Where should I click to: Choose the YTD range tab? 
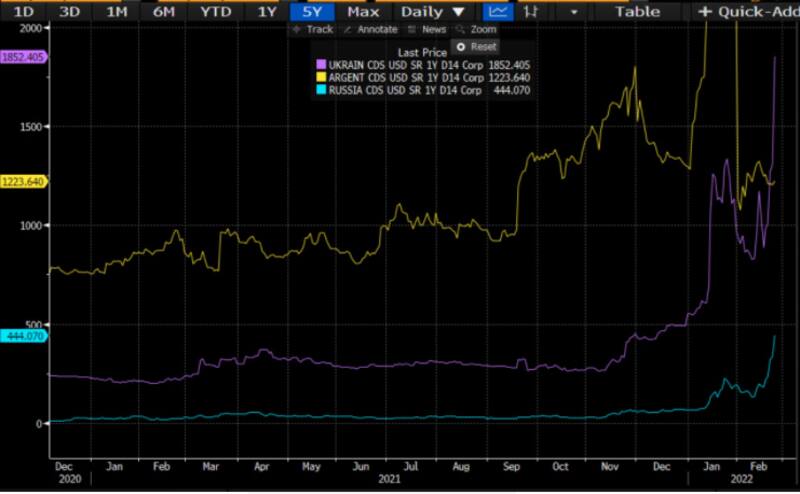click(213, 12)
